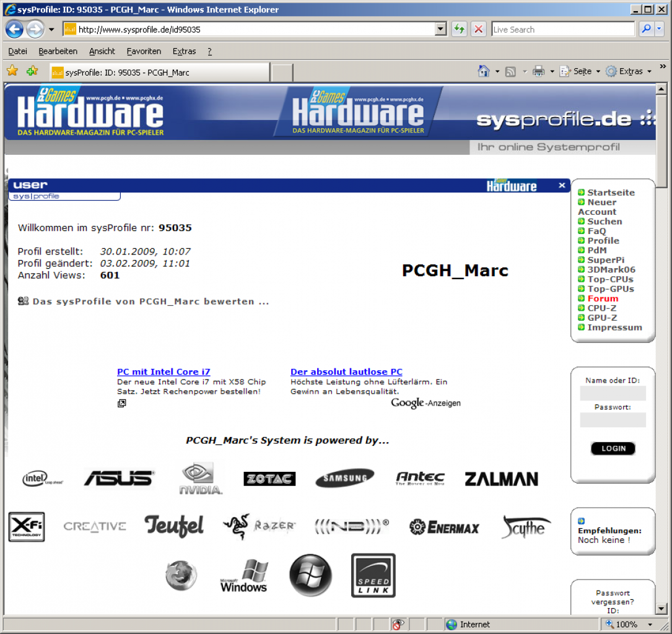
Task: Click the Live Search input box
Action: (x=563, y=29)
